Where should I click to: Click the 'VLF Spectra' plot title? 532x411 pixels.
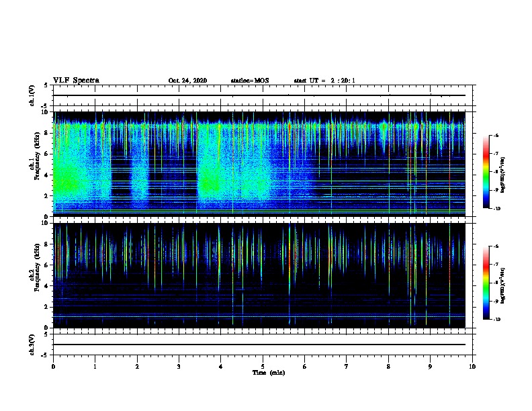(76, 81)
